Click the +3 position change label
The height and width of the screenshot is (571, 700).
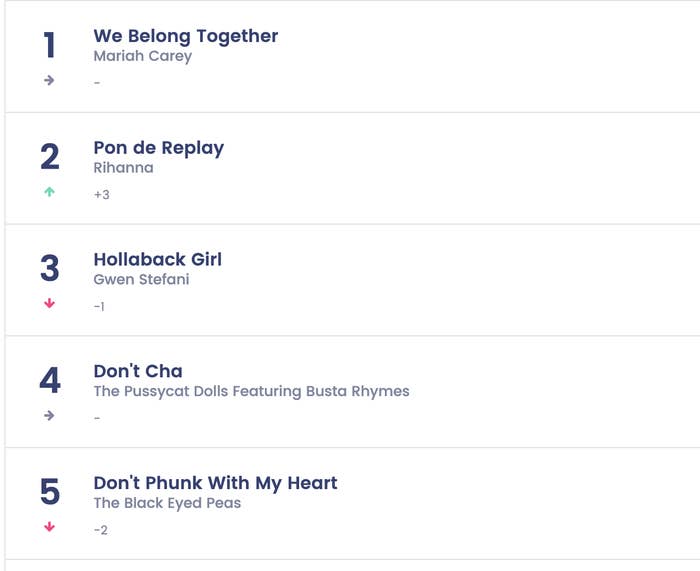(101, 195)
